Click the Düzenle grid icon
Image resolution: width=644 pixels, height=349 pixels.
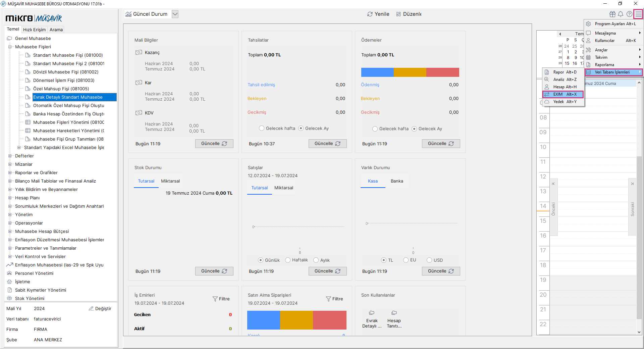click(398, 14)
